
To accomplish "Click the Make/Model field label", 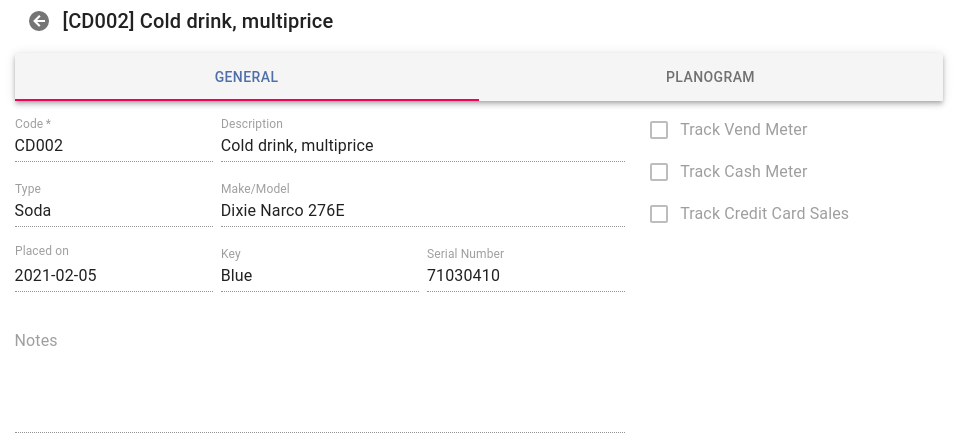I will 255,189.
